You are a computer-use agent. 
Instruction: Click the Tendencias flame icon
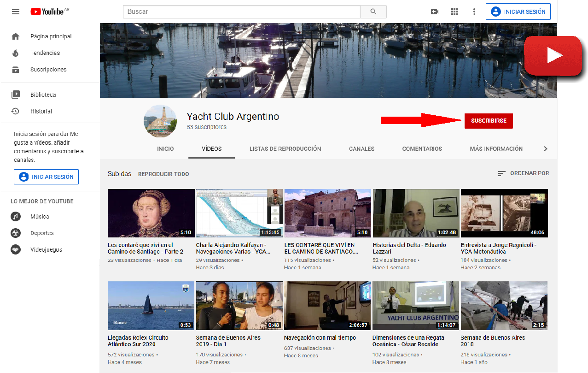pyautogui.click(x=16, y=53)
